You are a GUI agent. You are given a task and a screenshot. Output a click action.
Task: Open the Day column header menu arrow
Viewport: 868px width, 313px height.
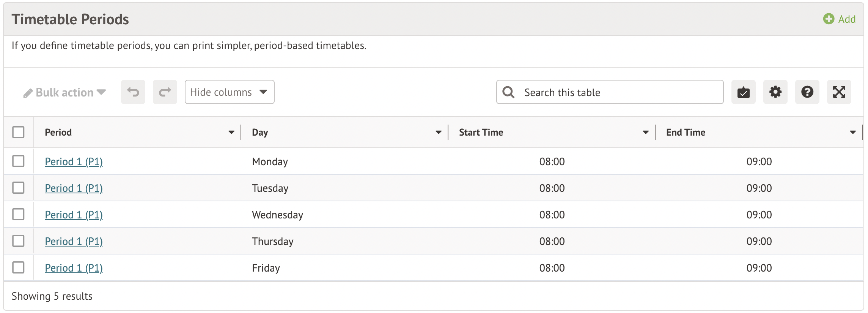439,132
